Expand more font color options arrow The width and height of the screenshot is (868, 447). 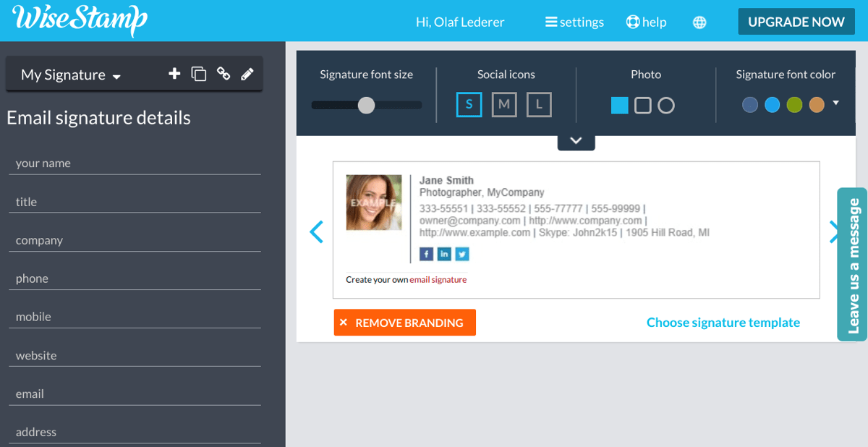(x=836, y=103)
